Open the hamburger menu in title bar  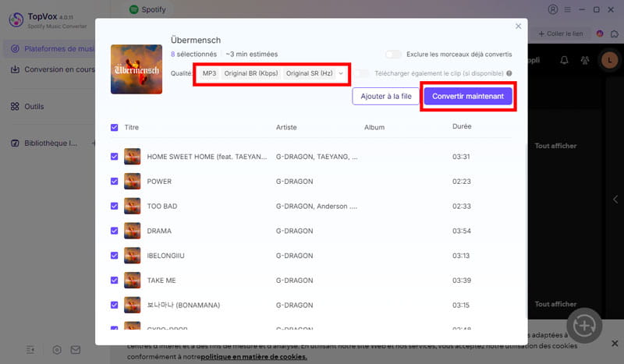click(568, 9)
